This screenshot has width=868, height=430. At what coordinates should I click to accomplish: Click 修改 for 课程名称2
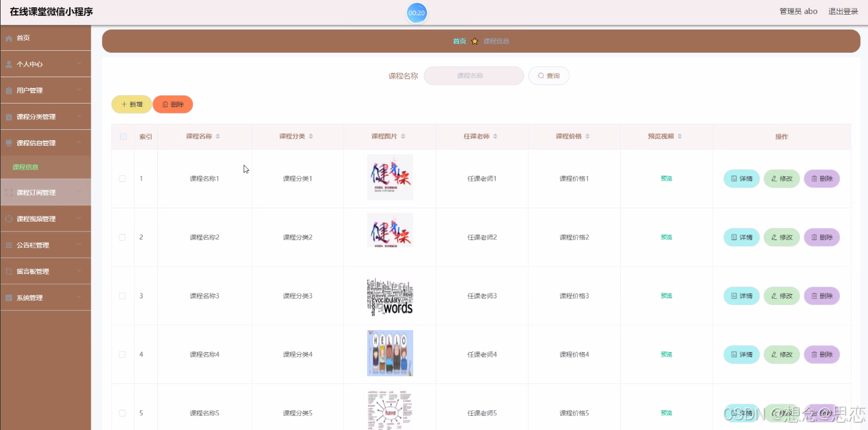(x=782, y=238)
